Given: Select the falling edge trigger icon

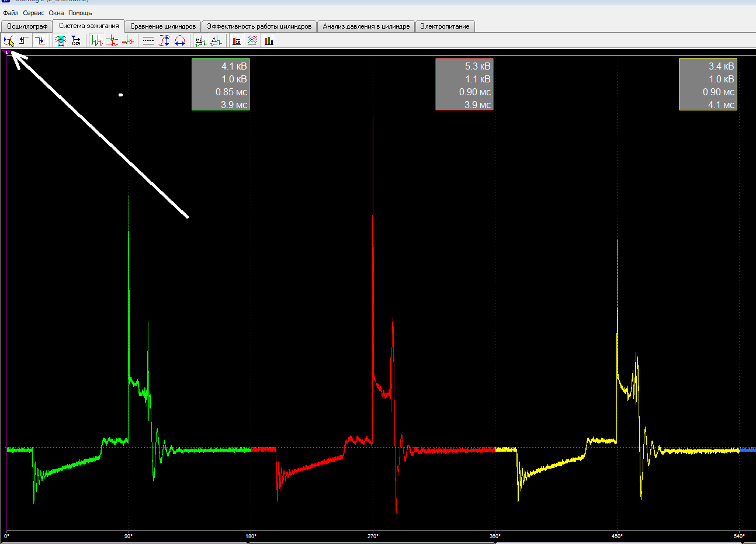Looking at the screenshot, I should pos(40,41).
